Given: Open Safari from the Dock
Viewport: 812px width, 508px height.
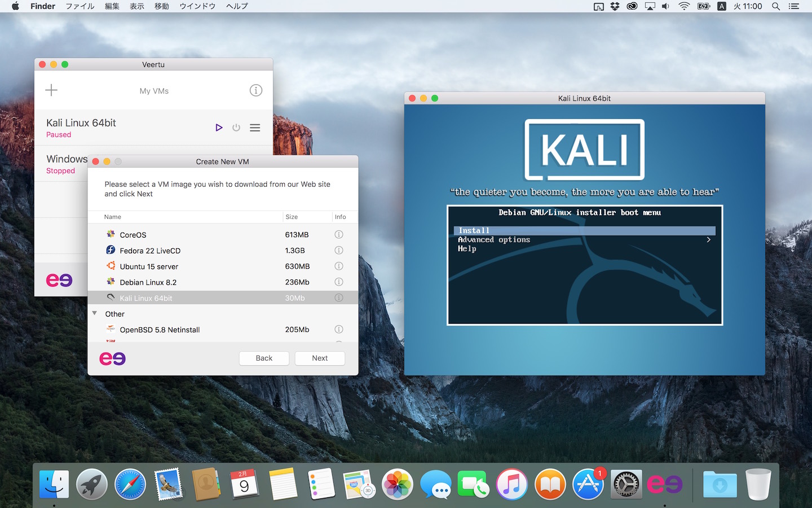Looking at the screenshot, I should [130, 484].
